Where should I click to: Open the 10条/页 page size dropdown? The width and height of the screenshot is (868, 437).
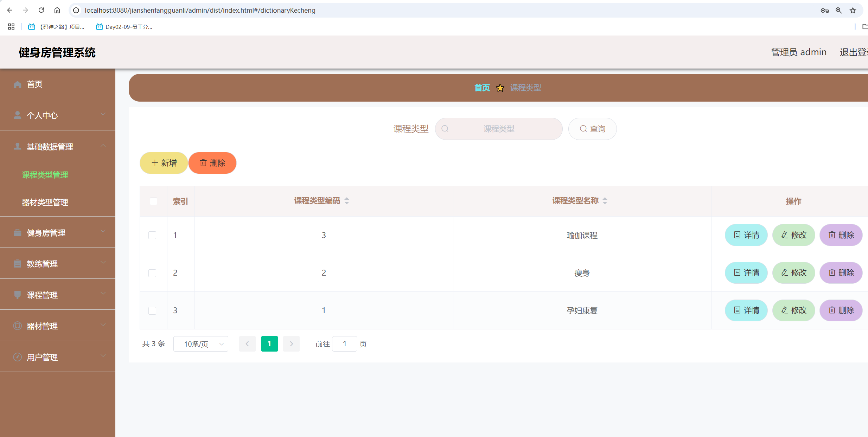201,344
